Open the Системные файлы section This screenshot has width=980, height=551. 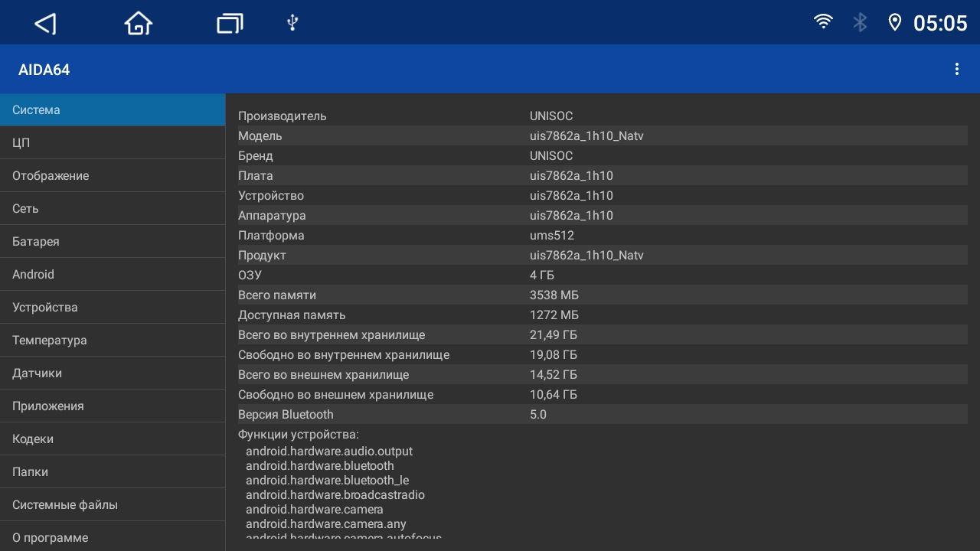click(x=113, y=504)
